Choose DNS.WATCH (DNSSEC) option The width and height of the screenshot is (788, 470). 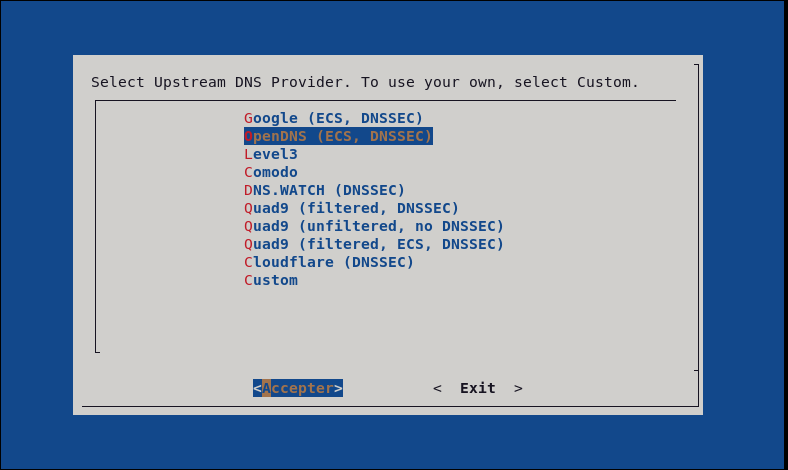pos(324,190)
